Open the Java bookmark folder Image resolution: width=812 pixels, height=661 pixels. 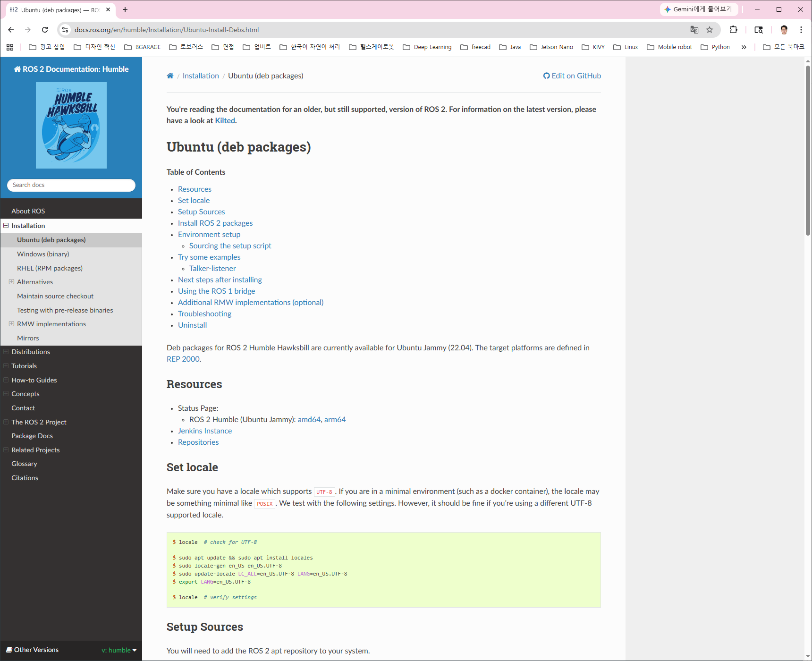(x=510, y=47)
